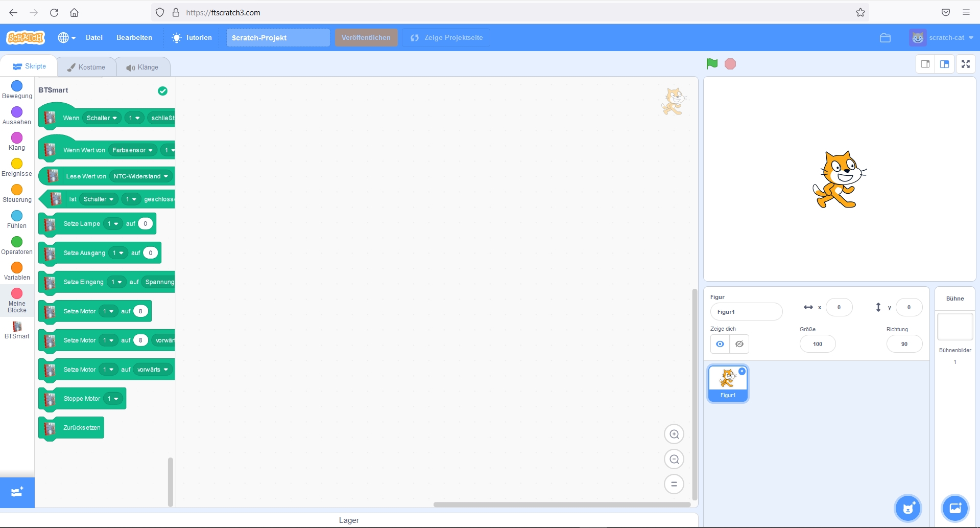Click the Veröffentlichen button

coord(366,38)
